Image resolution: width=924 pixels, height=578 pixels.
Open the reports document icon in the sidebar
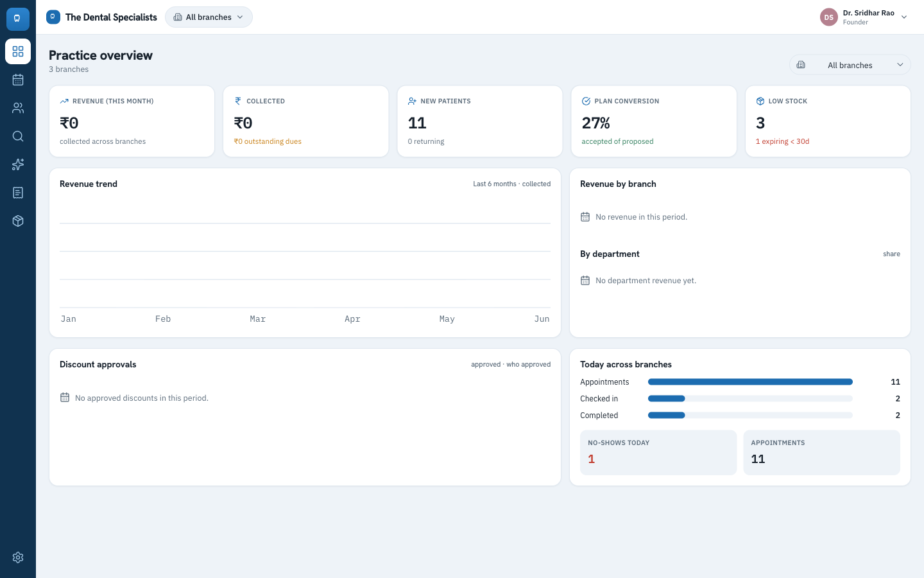tap(18, 193)
